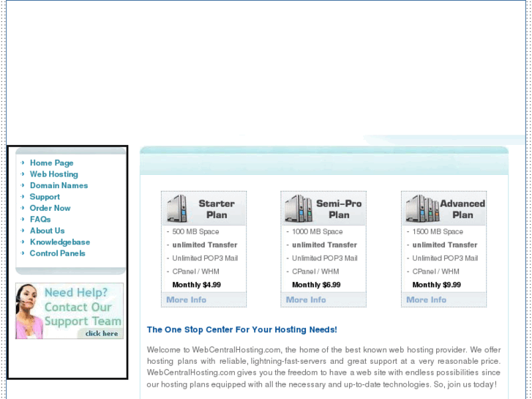Screen dimensions: 532x399
Task: Open Domain Names menu item
Action: coord(59,185)
